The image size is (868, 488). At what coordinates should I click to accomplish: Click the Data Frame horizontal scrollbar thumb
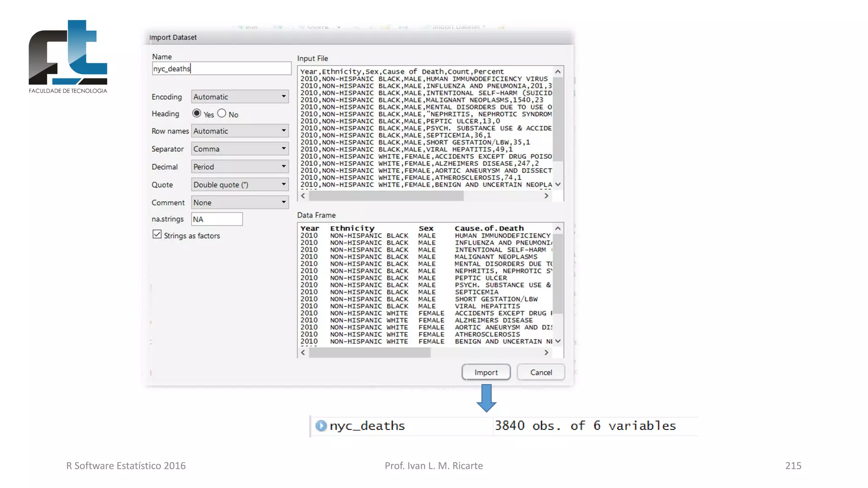tap(370, 352)
